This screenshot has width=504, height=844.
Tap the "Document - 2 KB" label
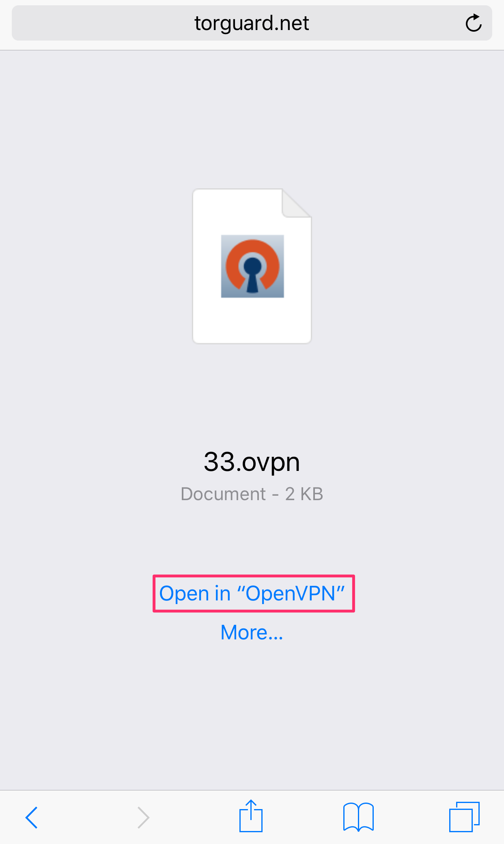pyautogui.click(x=252, y=494)
